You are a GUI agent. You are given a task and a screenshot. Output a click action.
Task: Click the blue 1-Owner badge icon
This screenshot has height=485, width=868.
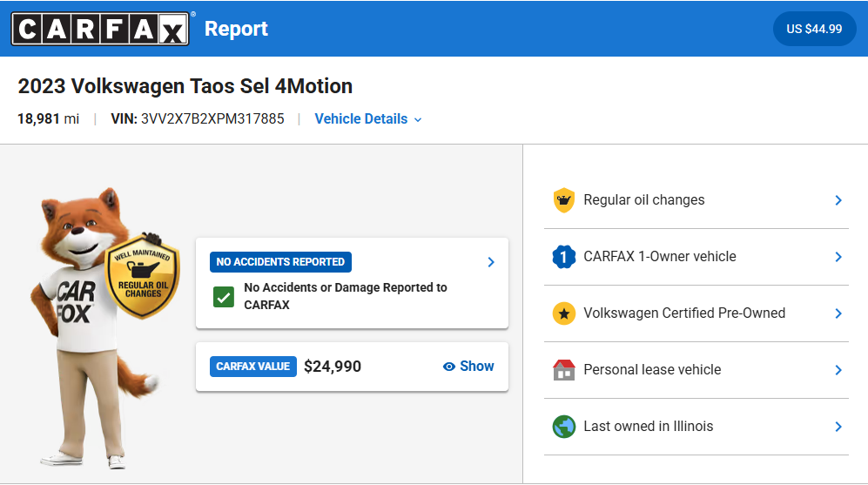pos(564,257)
